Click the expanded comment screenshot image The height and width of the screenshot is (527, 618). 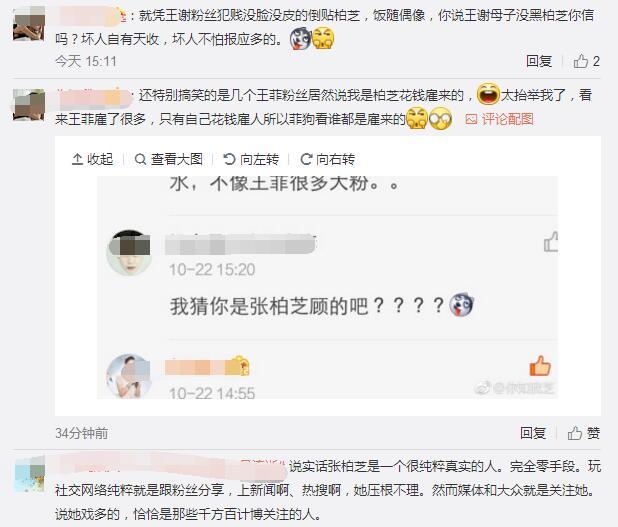click(328, 287)
